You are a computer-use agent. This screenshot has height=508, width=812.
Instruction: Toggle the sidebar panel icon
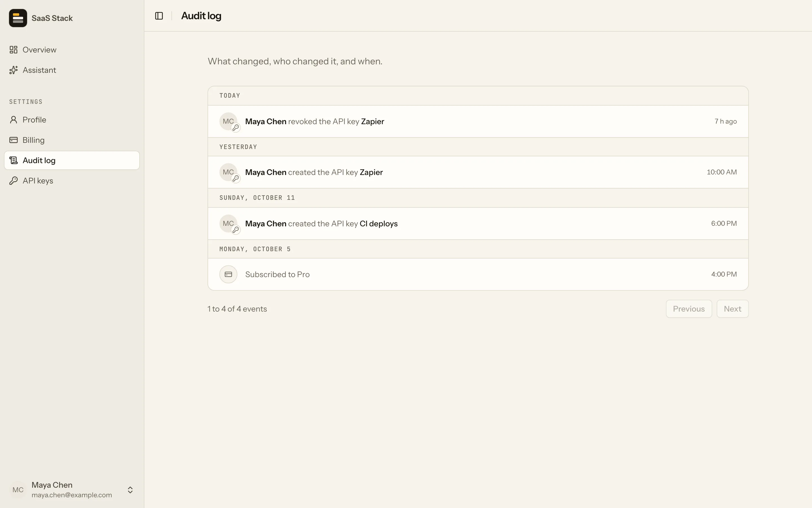coord(159,16)
